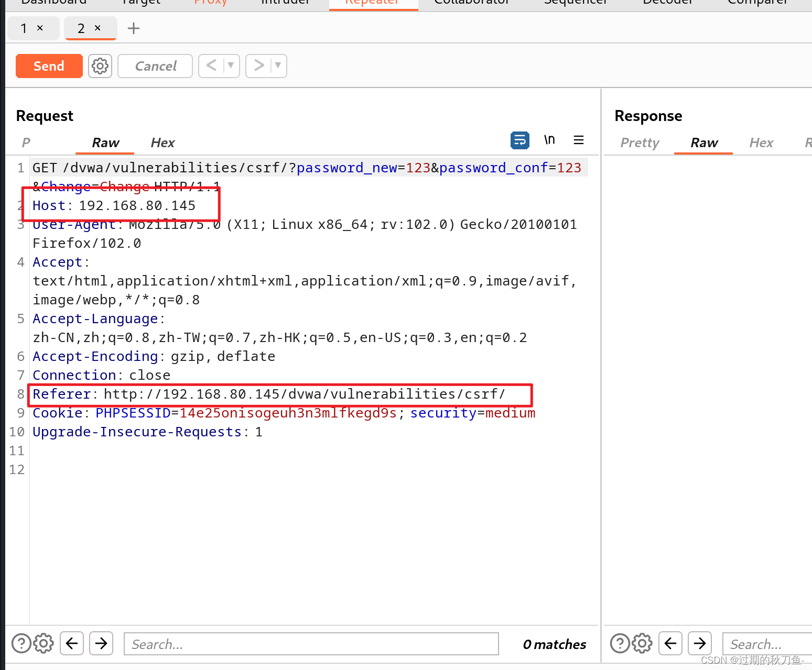The width and height of the screenshot is (812, 670).
Task: Go to next request in history
Action: [258, 66]
